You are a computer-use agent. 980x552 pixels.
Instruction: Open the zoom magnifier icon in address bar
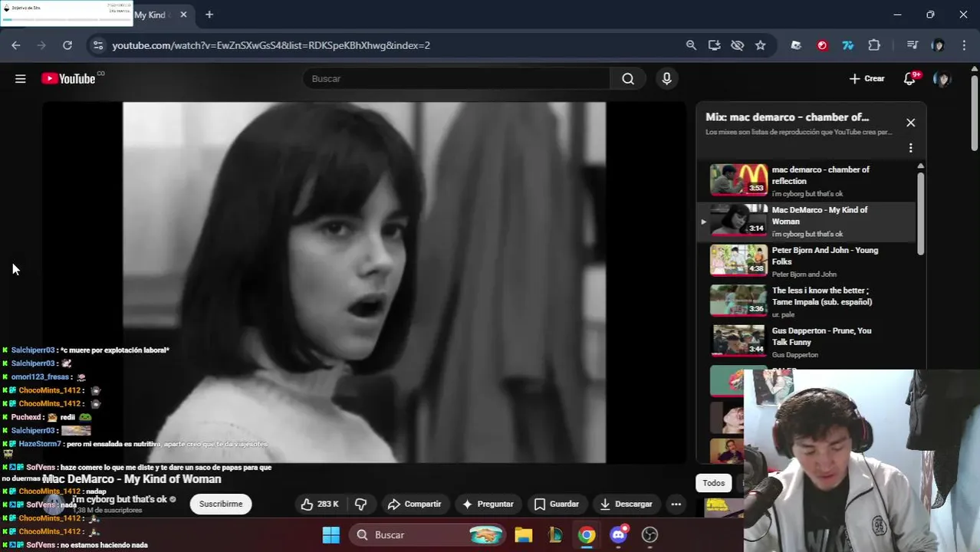tap(691, 45)
